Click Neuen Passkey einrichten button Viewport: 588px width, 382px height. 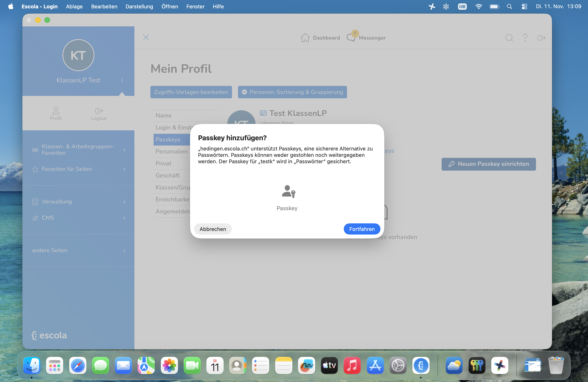488,164
